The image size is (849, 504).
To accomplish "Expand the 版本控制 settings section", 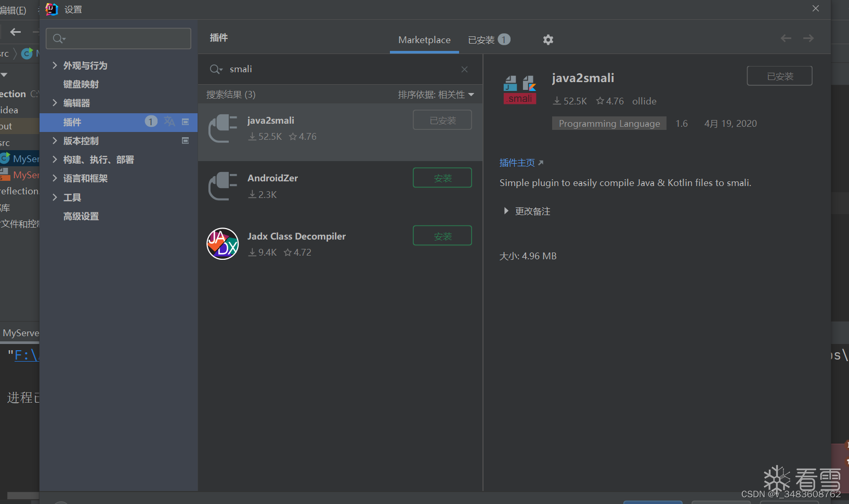I will pos(55,140).
